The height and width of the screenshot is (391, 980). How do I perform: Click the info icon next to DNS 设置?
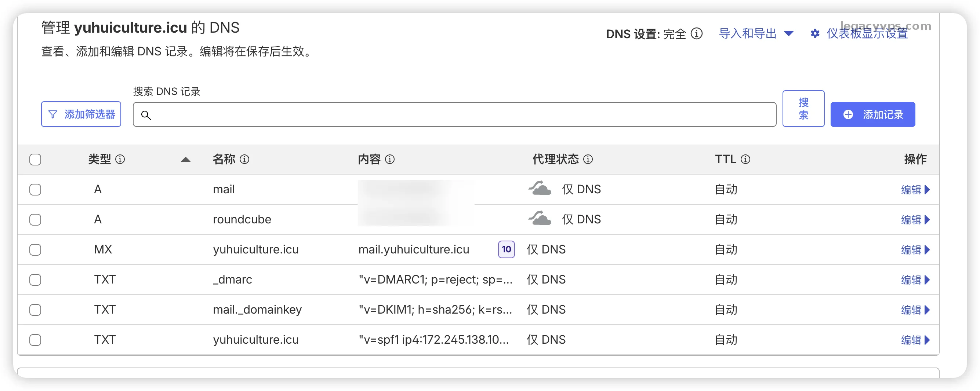(x=696, y=34)
